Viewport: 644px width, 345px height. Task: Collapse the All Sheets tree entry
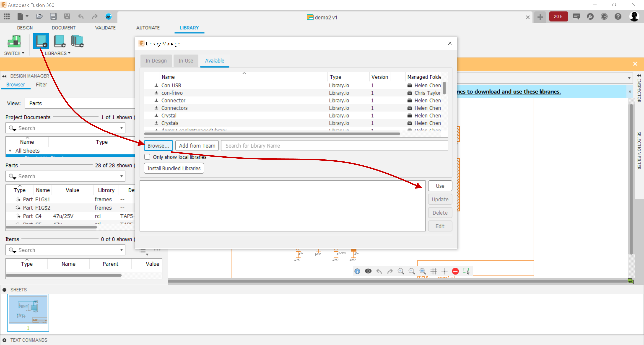[x=10, y=151]
